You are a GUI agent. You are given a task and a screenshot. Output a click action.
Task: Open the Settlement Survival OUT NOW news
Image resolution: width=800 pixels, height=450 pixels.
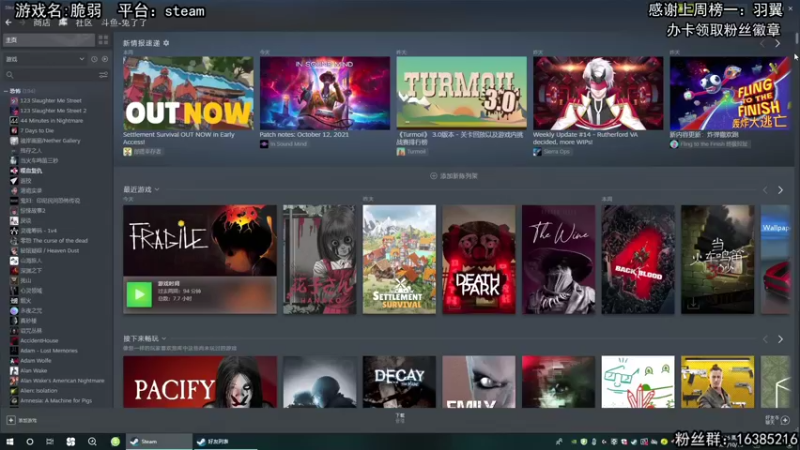[x=188, y=93]
